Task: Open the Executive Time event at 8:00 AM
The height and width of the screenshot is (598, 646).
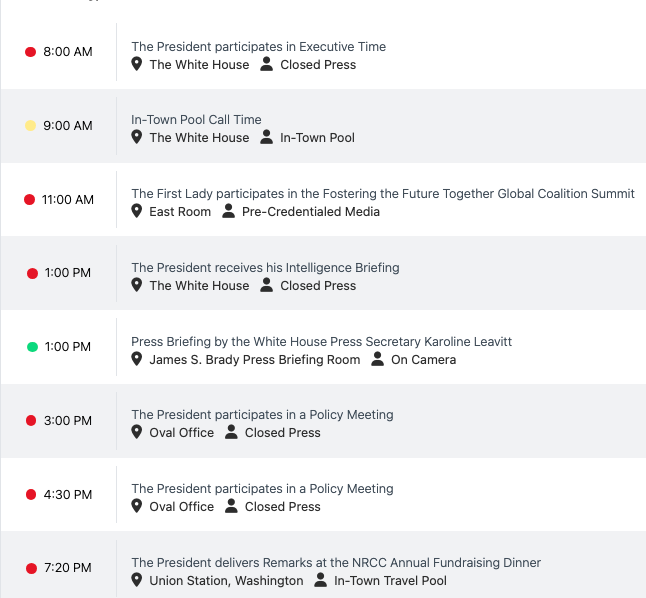Action: pyautogui.click(x=258, y=47)
